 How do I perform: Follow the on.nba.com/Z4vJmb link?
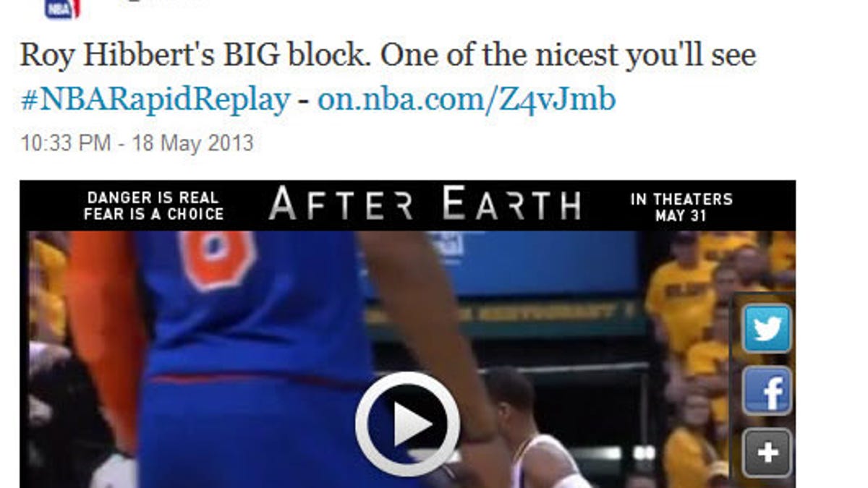(467, 99)
